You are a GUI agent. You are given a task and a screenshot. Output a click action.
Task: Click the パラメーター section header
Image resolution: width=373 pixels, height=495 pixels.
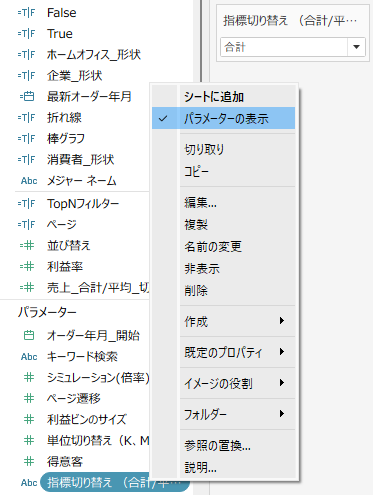47,312
